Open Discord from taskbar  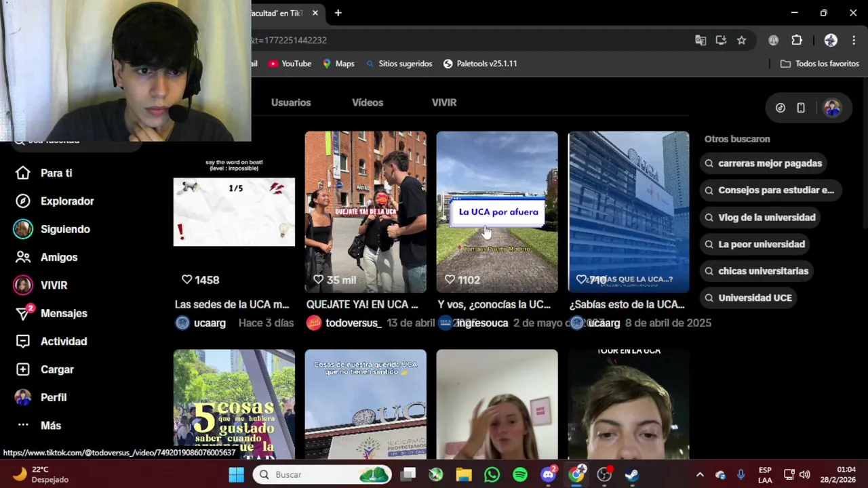(548, 474)
